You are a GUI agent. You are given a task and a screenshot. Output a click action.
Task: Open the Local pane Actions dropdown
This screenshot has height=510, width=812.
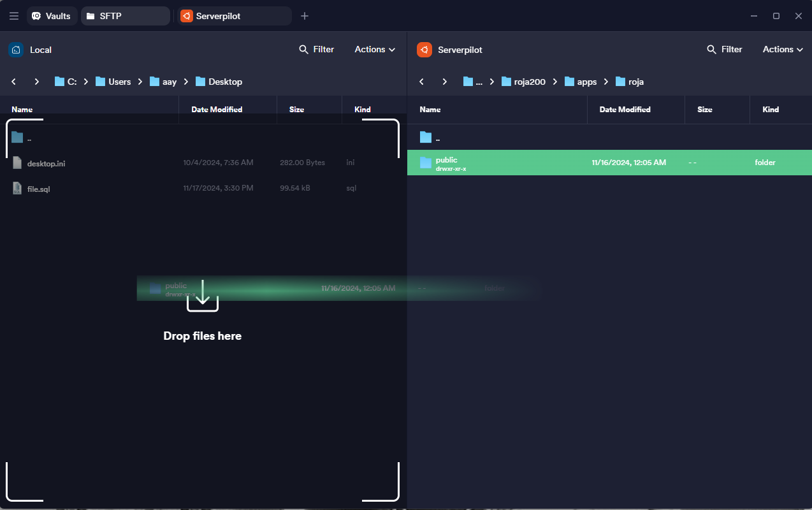point(375,50)
